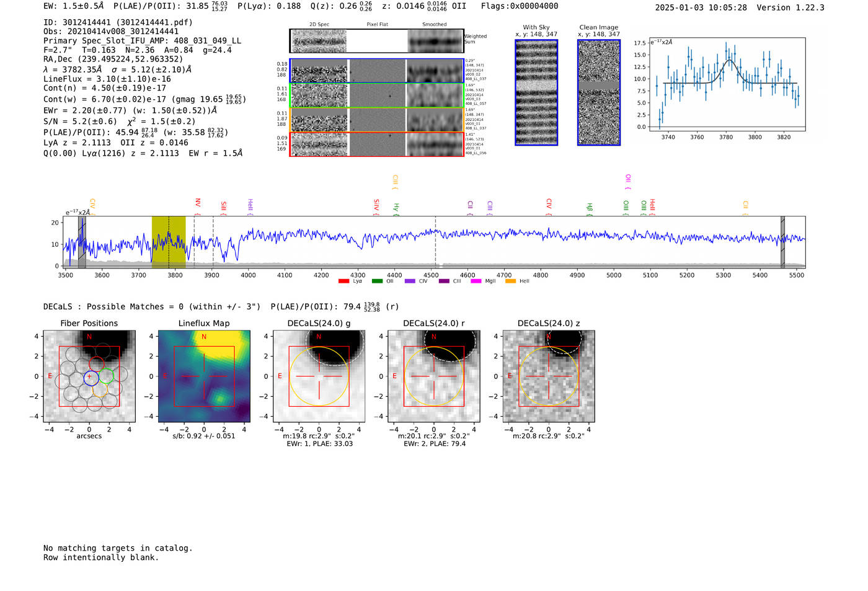
Task: Click the Cont(w) gmag 19.65 line
Action: [x=145, y=99]
